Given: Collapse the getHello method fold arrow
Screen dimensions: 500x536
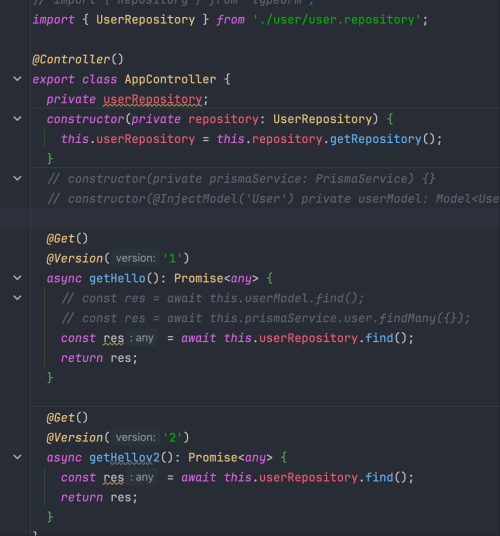Looking at the screenshot, I should point(17,278).
